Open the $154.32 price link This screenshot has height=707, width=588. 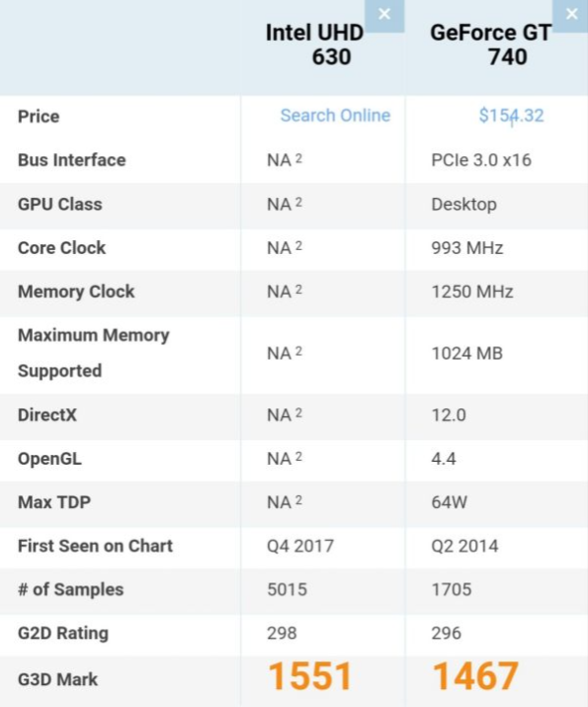[511, 116]
